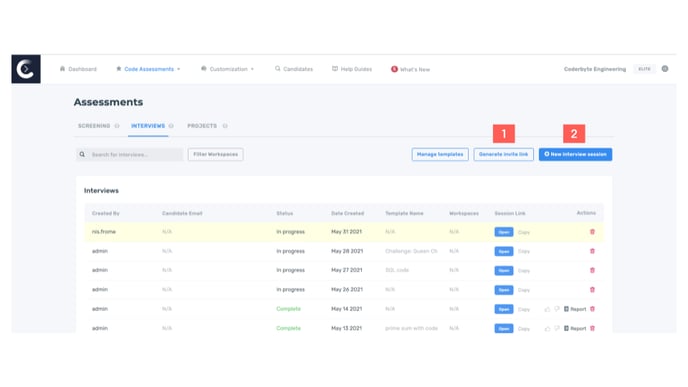
Task: Click the Created By column header
Action: coord(106,213)
